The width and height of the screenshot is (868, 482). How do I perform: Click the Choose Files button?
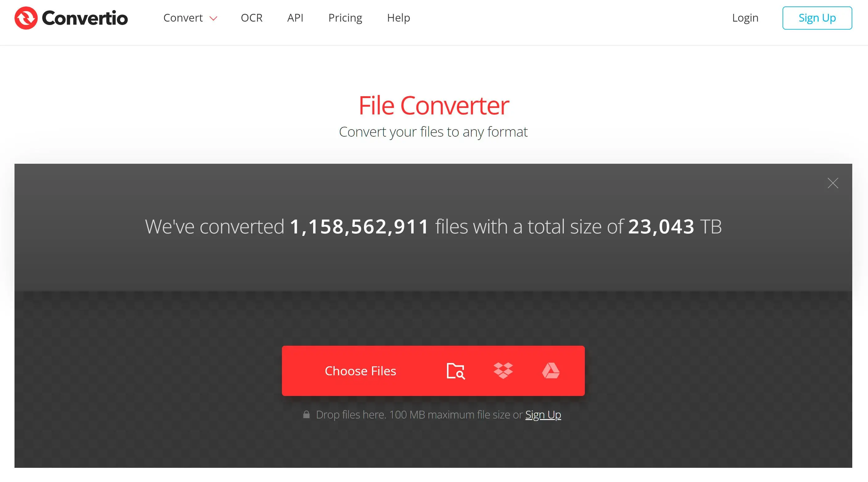point(360,370)
